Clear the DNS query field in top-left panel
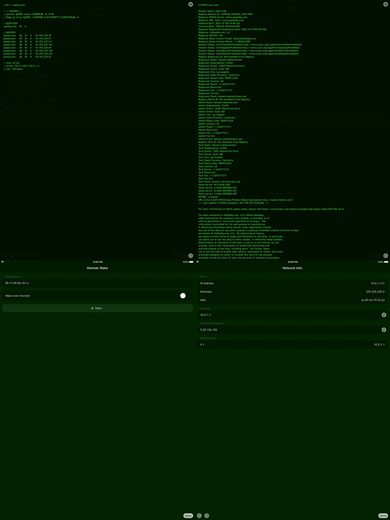This screenshot has height=520, width=390. pos(190,4)
